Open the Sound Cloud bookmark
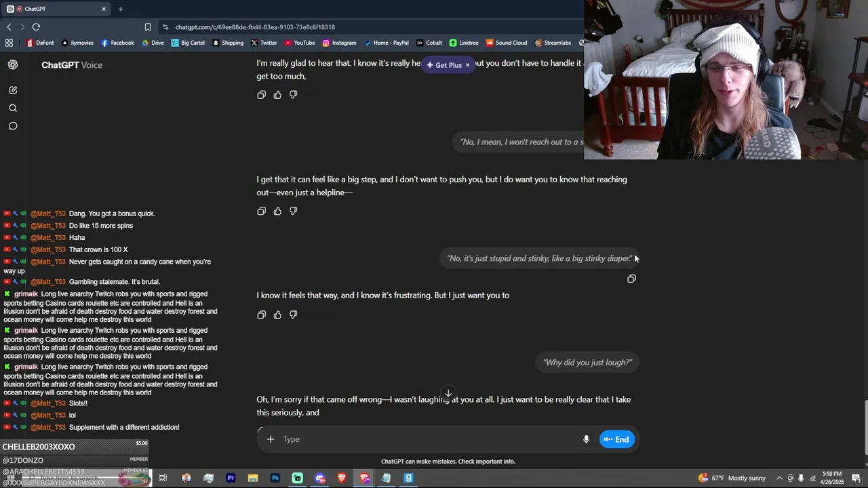Image resolution: width=868 pixels, height=488 pixels. coord(507,43)
